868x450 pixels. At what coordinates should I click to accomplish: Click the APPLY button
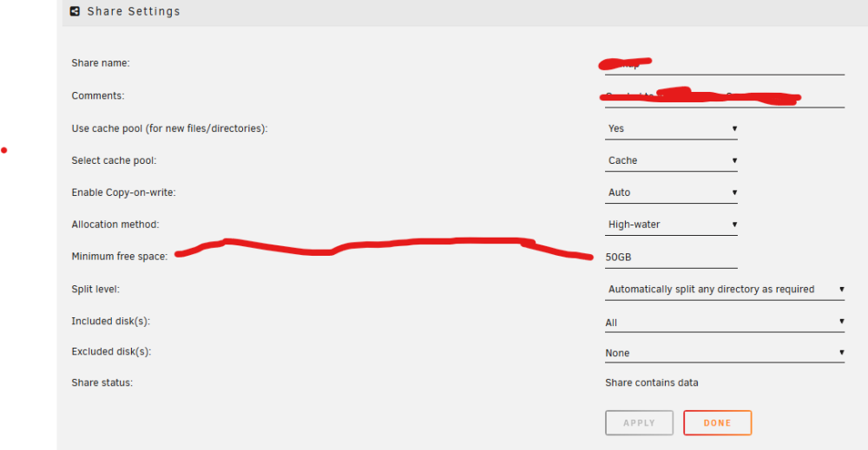[640, 423]
